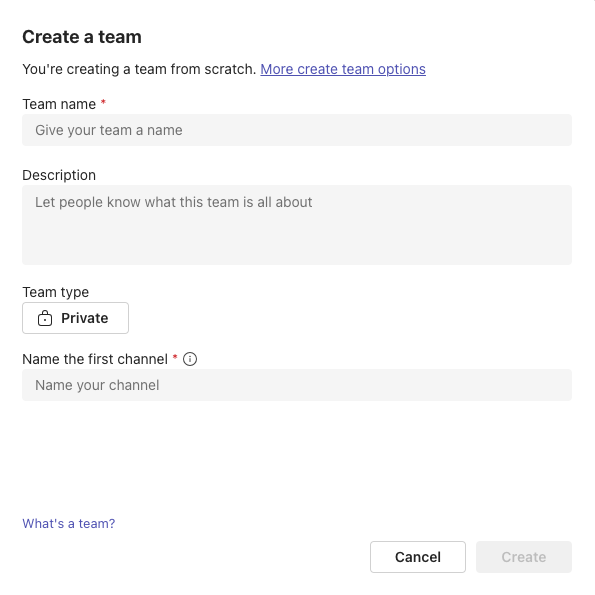Click the 'Description' field label
Image resolution: width=595 pixels, height=595 pixels.
(x=59, y=175)
